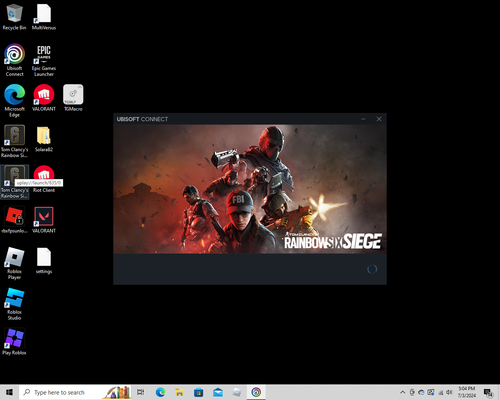
Task: Select the VALORANT shortcut with V logo
Action: [x=44, y=220]
